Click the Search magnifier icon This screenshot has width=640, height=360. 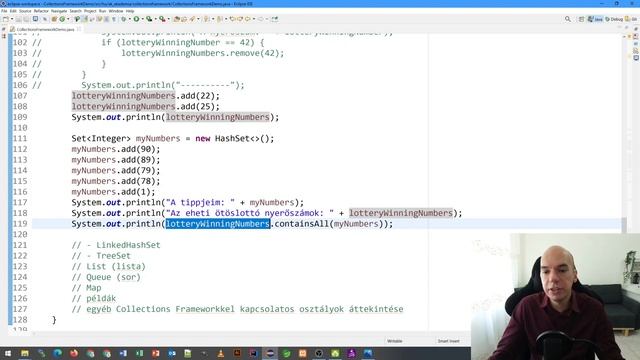[x=568, y=19]
